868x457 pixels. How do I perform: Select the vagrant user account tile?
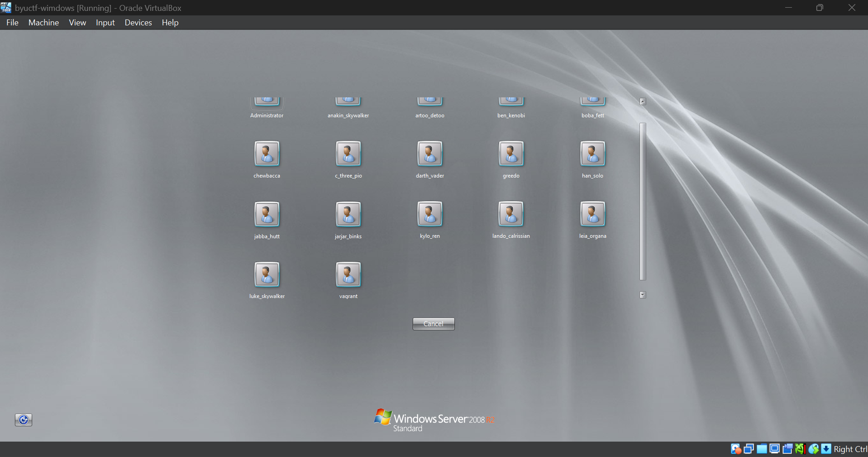point(348,280)
